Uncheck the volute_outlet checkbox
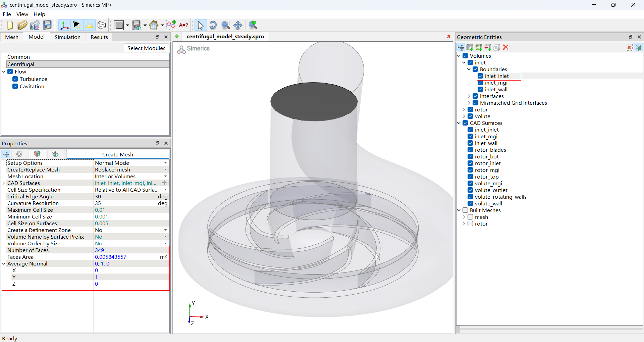This screenshot has height=342, width=644. pyautogui.click(x=470, y=190)
